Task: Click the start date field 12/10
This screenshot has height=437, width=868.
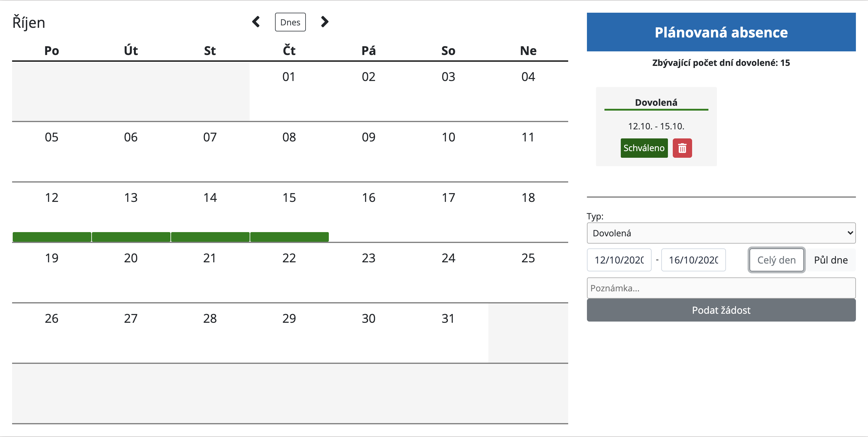Action: pyautogui.click(x=619, y=260)
